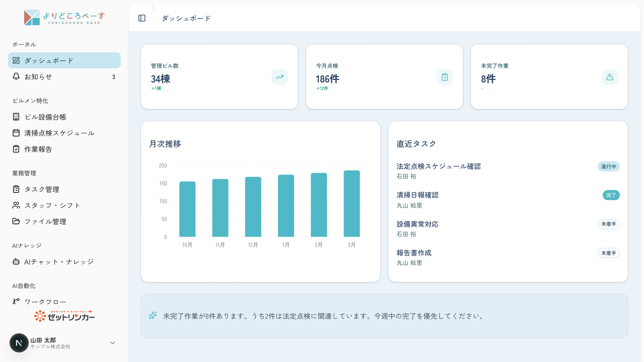
Task: Click the sparkle AI icon in the notice banner
Action: [x=153, y=315]
